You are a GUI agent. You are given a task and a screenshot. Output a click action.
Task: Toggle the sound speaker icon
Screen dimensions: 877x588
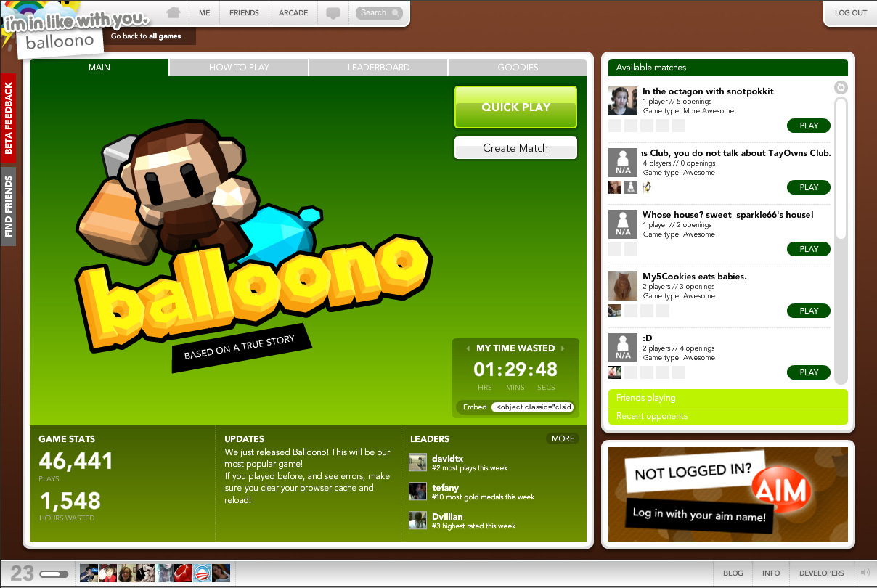pos(865,573)
